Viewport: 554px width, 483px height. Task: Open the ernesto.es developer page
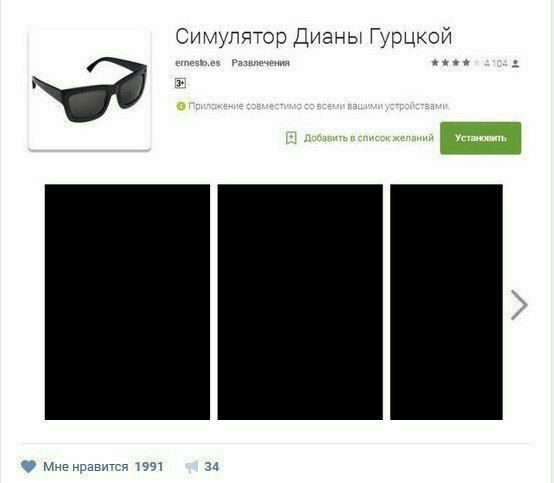tap(198, 63)
